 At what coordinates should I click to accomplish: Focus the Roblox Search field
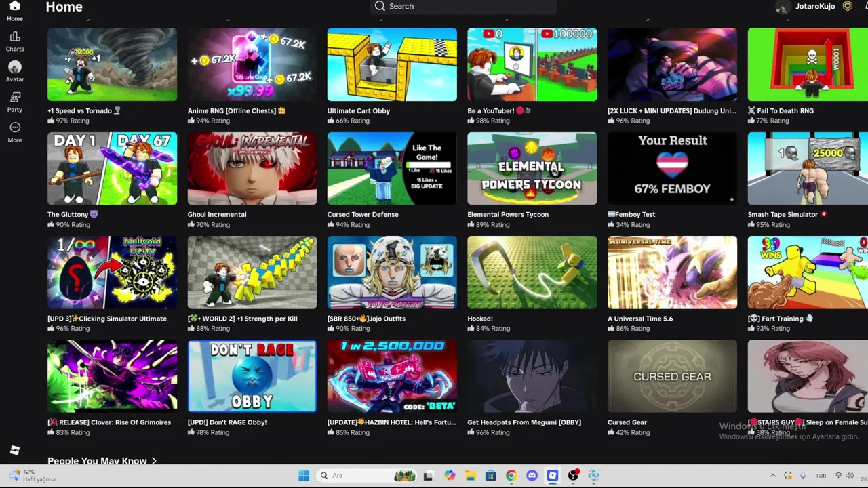[x=464, y=6]
